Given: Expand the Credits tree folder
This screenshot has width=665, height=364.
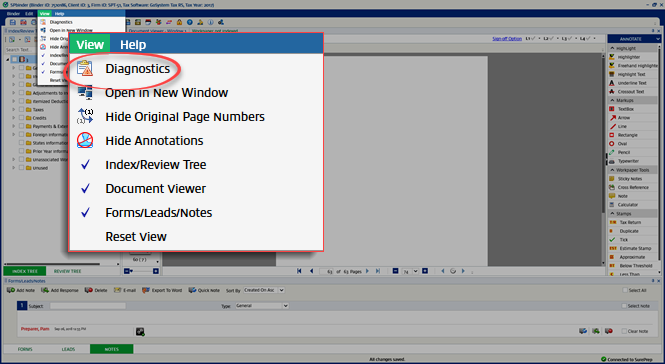Looking at the screenshot, I should (14, 118).
